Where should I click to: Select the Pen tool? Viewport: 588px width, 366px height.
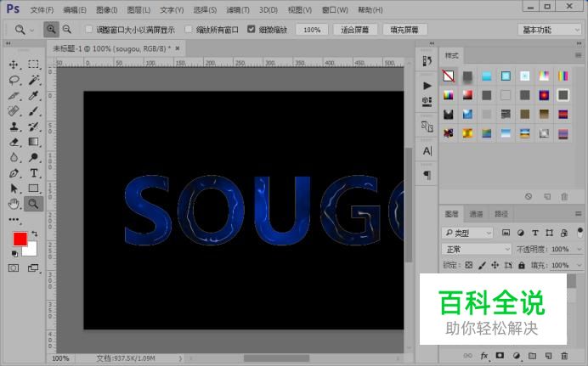(x=14, y=173)
